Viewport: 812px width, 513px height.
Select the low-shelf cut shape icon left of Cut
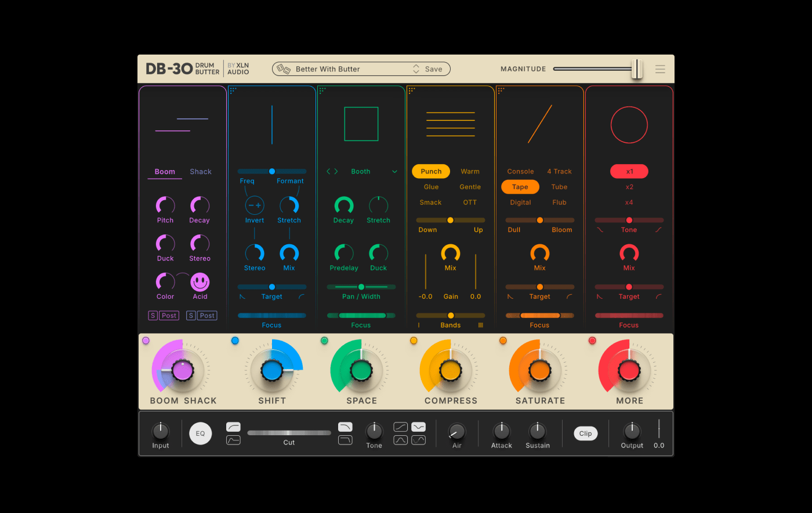233,427
